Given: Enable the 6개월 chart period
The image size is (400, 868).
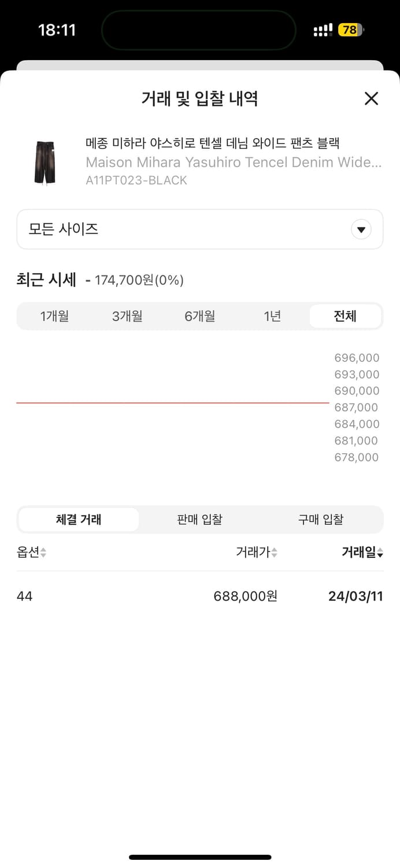Looking at the screenshot, I should (x=199, y=316).
